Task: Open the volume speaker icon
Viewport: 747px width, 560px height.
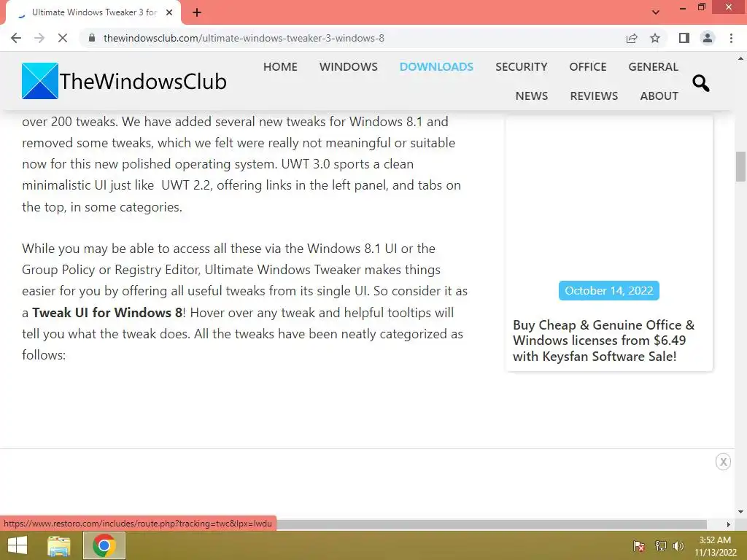Action: [x=678, y=545]
